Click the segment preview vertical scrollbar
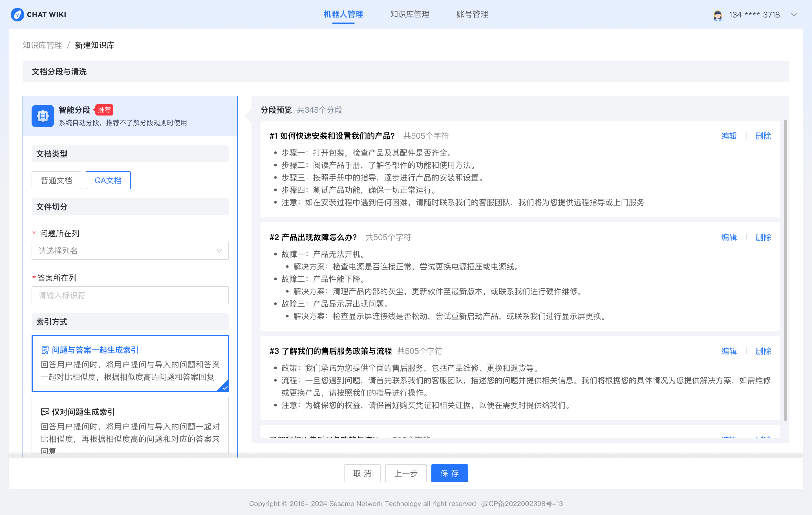This screenshot has height=515, width=812. [785, 270]
